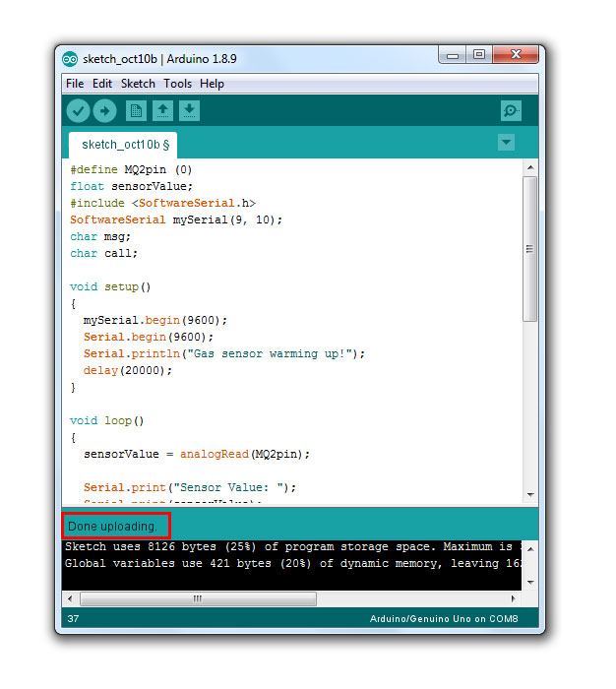The width and height of the screenshot is (616, 689).
Task: Open a sketch with the up-arrow icon
Action: [162, 110]
